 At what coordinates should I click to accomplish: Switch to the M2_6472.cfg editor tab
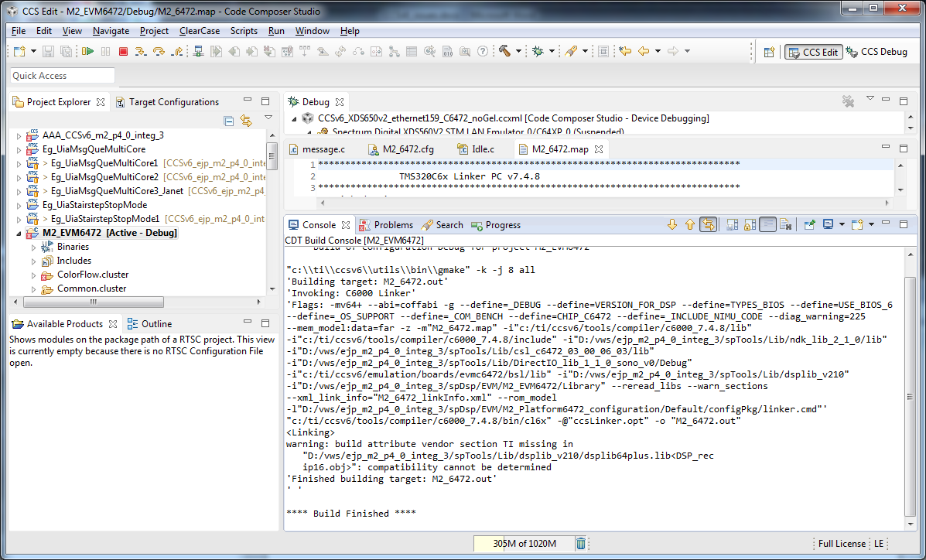coord(401,149)
